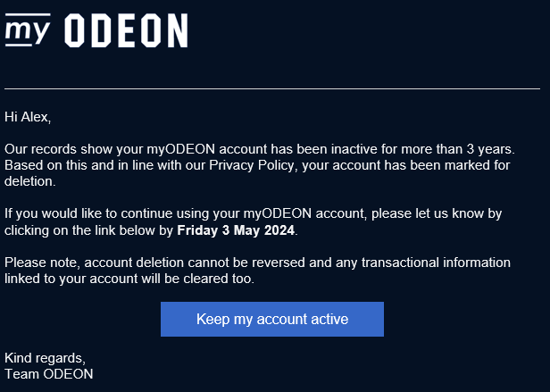This screenshot has width=550, height=392.
Task: Click the word "deletion." ending first paragraph
Action: pyautogui.click(x=30, y=181)
